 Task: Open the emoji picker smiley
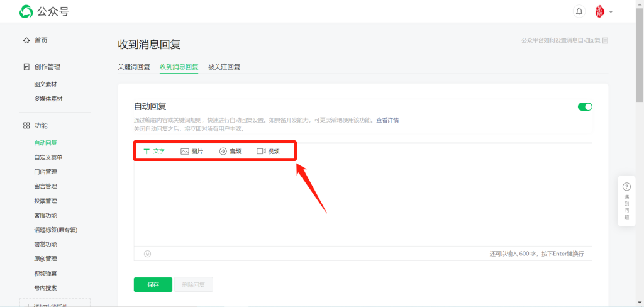[147, 254]
